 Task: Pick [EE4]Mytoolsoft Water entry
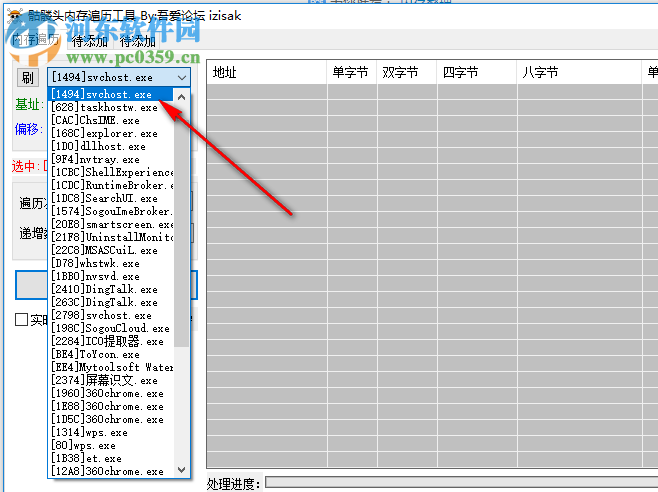111,368
